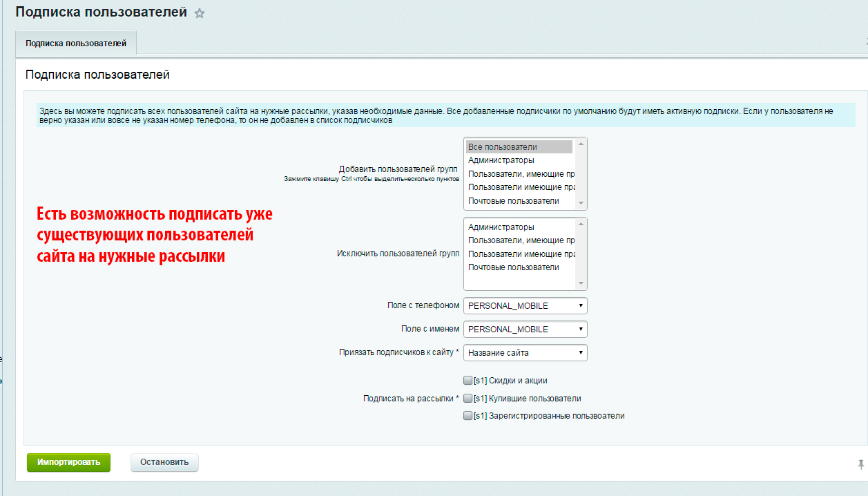868x496 pixels.
Task: Toggle 'Зарегистрированные пользователи' checkbox
Action: coord(467,416)
